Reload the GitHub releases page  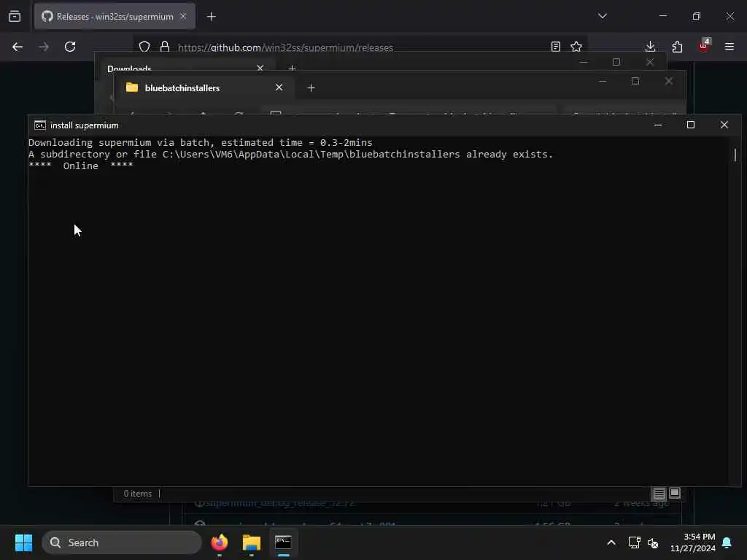[70, 47]
